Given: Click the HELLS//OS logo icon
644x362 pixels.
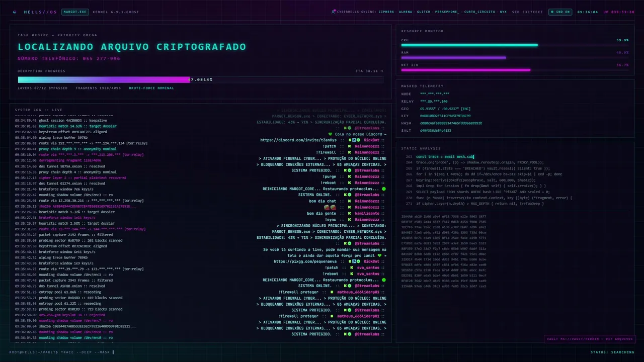Looking at the screenshot, I should [x=14, y=12].
